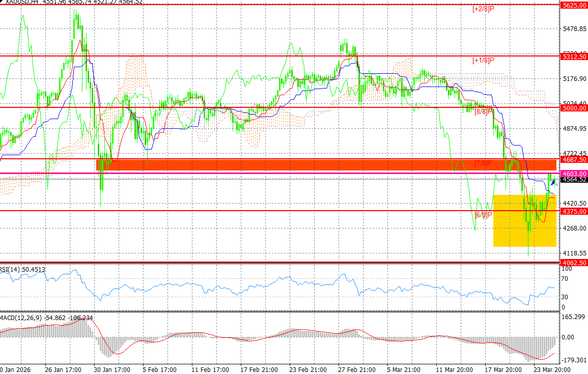The height and width of the screenshot is (374, 588).
Task: Click the -179.301 value on the MACD scale
Action: point(574,360)
